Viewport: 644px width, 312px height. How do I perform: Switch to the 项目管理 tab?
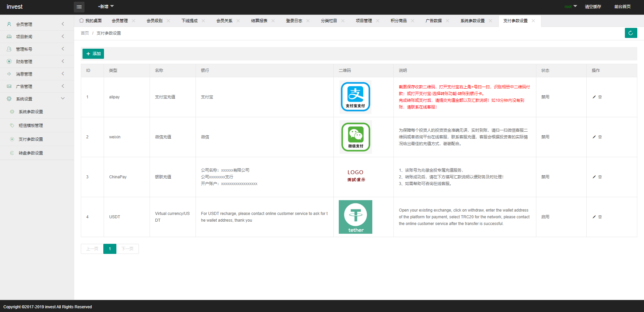click(364, 21)
